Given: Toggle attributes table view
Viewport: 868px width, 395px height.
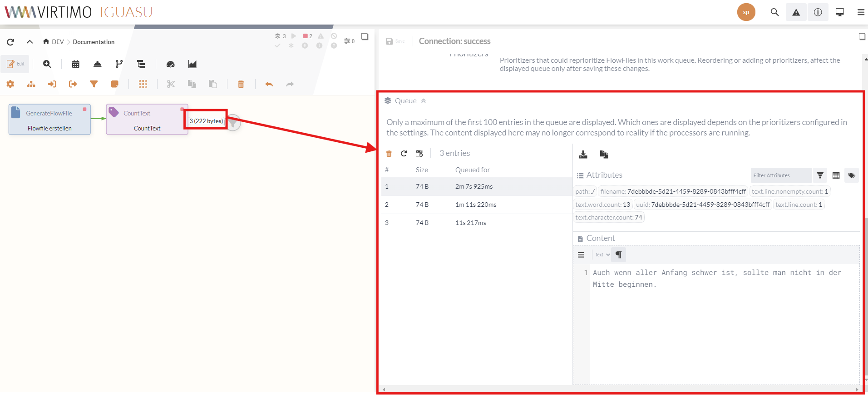Looking at the screenshot, I should pyautogui.click(x=836, y=175).
